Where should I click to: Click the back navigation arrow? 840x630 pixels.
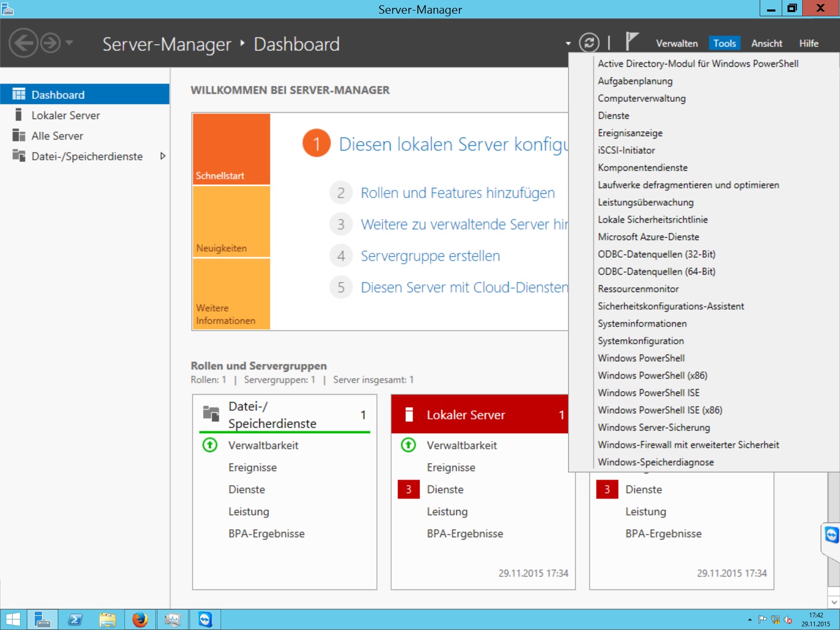click(24, 43)
